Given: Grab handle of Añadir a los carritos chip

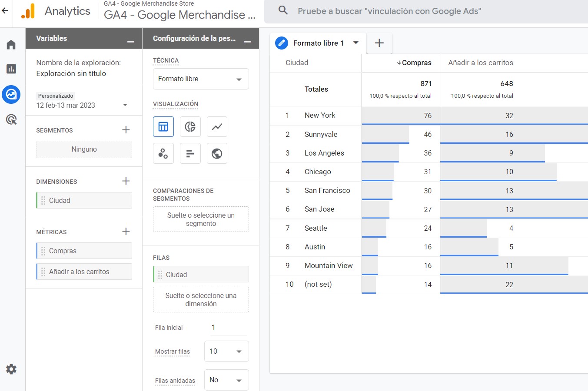Looking at the screenshot, I should pyautogui.click(x=43, y=272).
